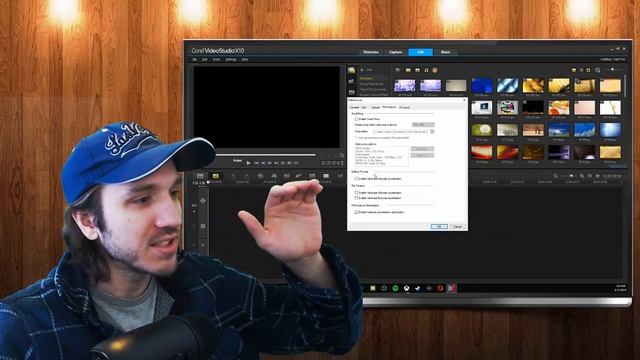The height and width of the screenshot is (360, 640).
Task: Click the overlay track header icon
Action: (203, 226)
